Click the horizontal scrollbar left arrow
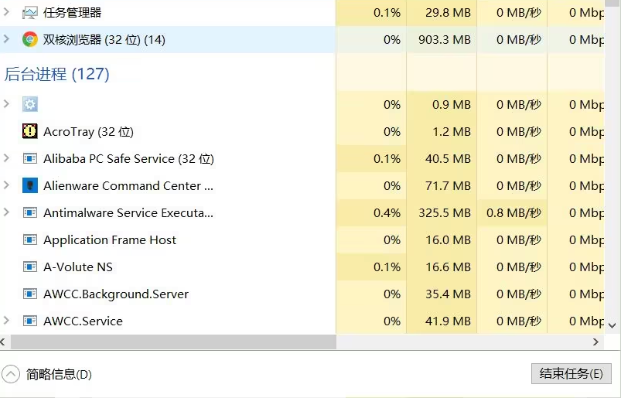 point(3,342)
